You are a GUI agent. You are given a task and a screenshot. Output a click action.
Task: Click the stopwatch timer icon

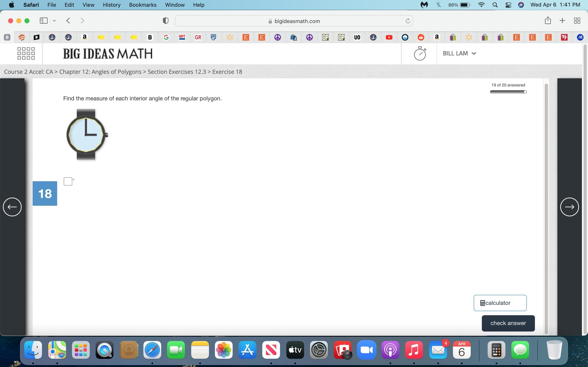pos(420,53)
